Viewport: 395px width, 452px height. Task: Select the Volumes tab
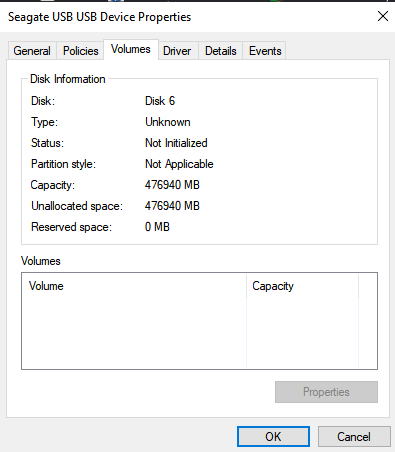point(131,49)
